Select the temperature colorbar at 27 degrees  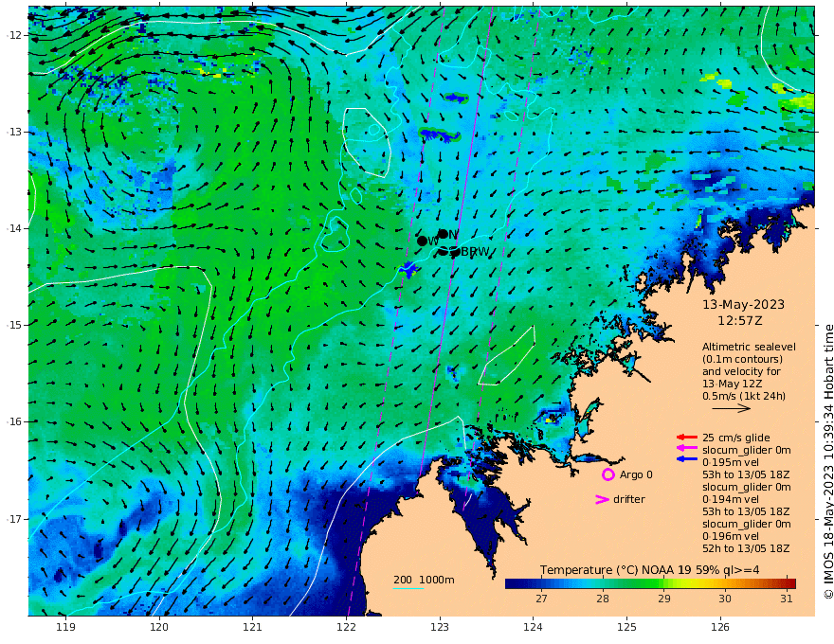(541, 583)
